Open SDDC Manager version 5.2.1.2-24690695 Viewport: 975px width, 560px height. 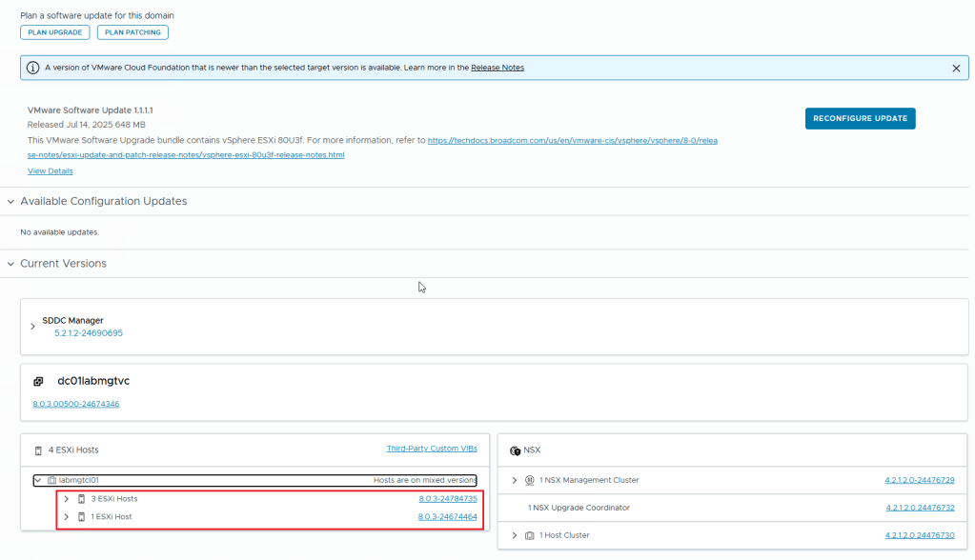tap(88, 333)
